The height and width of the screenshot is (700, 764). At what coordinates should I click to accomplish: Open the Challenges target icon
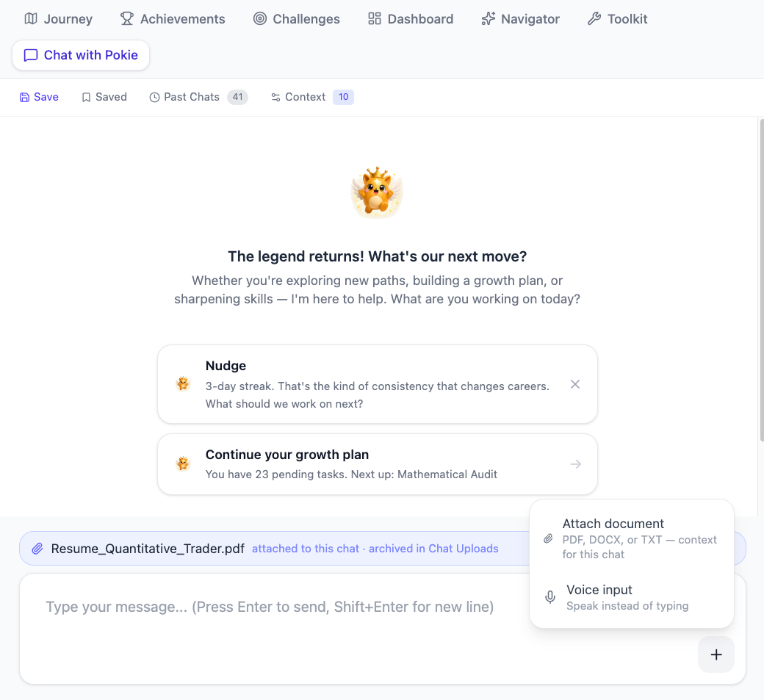coord(260,19)
